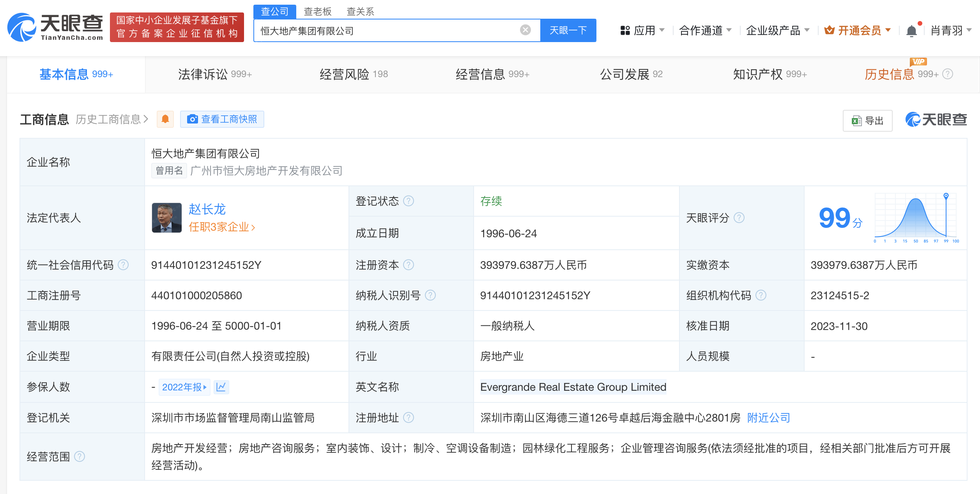Switch to the 查老板 tab
The height and width of the screenshot is (494, 980).
pos(317,11)
